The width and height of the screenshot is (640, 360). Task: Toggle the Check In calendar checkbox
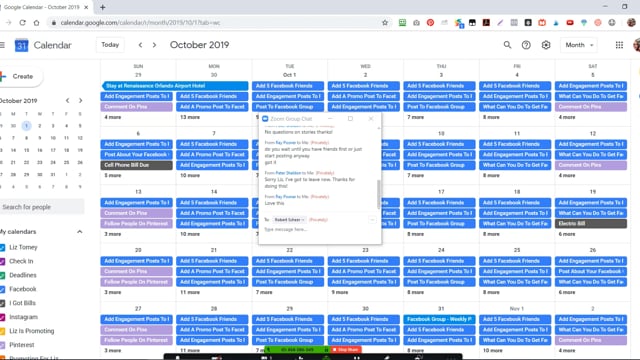point(2,261)
